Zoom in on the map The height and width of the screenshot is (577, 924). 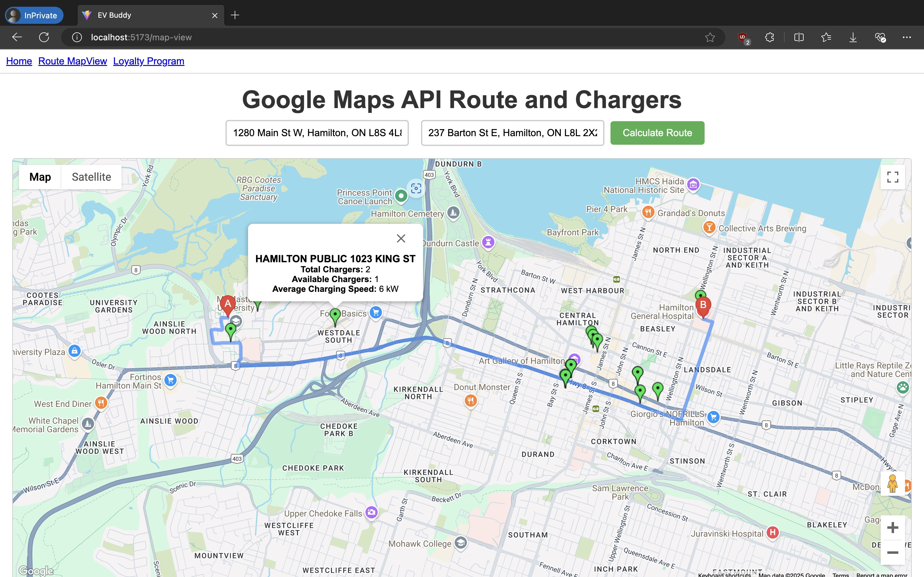[x=892, y=528]
